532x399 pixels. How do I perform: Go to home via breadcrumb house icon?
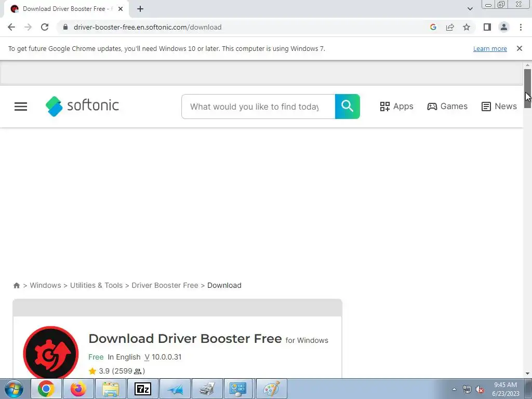click(16, 285)
